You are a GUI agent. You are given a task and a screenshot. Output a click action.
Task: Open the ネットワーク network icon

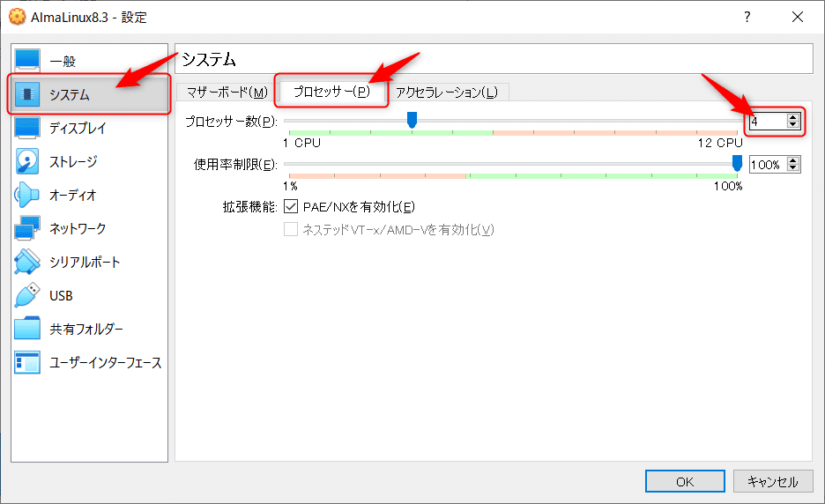[x=27, y=228]
